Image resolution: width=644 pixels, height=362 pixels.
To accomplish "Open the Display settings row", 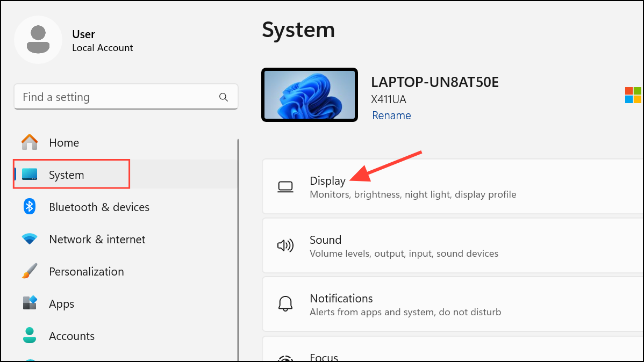I will [452, 187].
